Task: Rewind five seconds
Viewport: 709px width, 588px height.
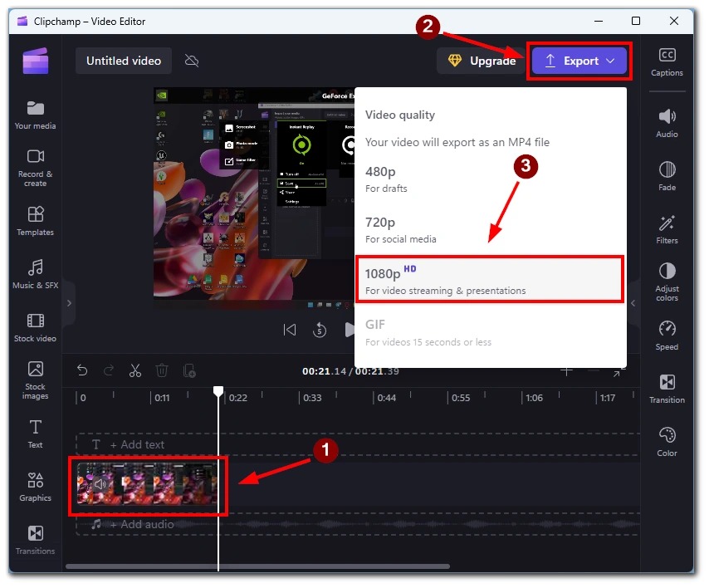Action: tap(320, 331)
